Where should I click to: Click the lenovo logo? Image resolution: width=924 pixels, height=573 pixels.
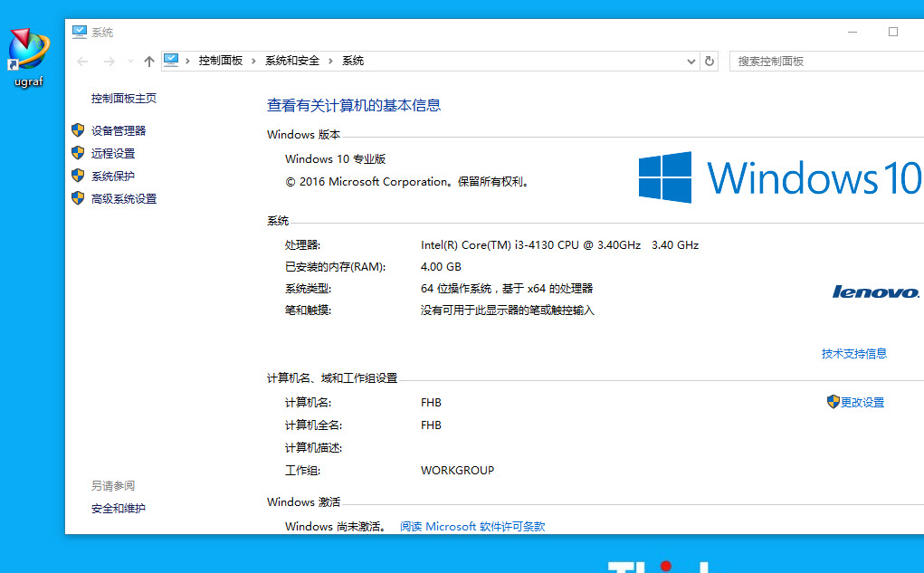[x=875, y=291]
